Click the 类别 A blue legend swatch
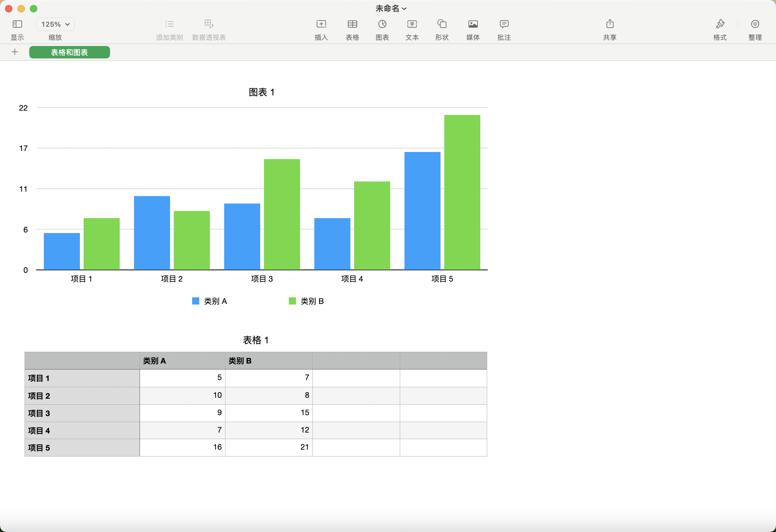Screen dimensions: 776x532 196,301
